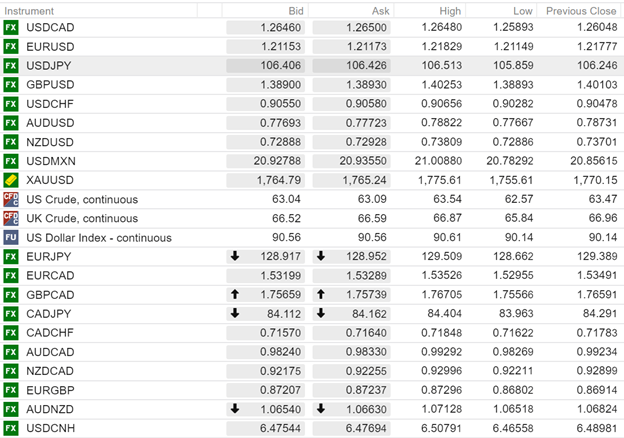This screenshot has height=438, width=624.
Task: Click the FX icon beside USDCAD
Action: click(11, 28)
